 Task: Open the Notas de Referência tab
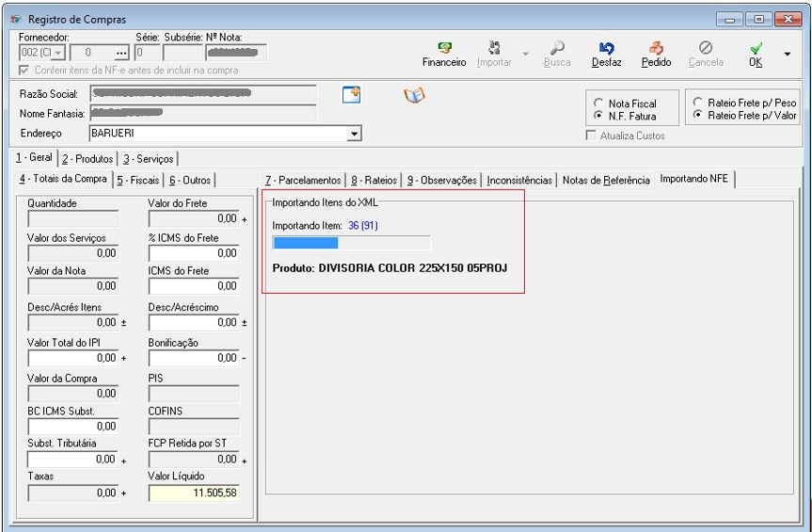click(605, 180)
